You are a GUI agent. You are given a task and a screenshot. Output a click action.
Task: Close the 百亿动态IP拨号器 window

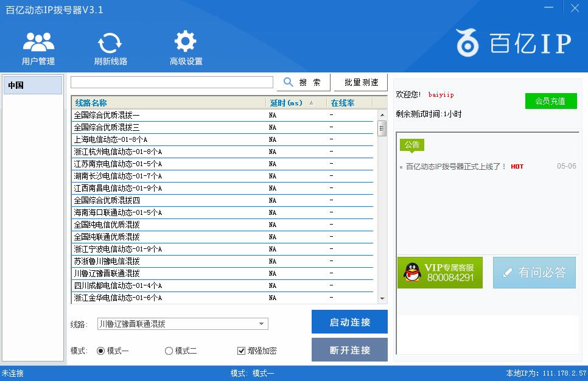coord(575,8)
